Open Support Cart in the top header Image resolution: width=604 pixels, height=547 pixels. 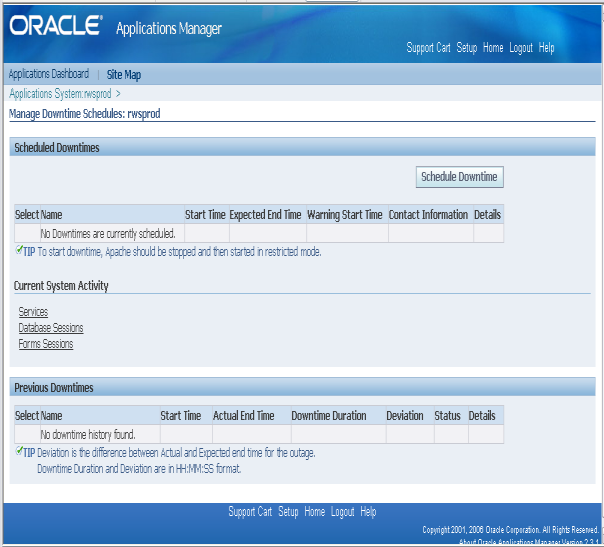click(429, 48)
